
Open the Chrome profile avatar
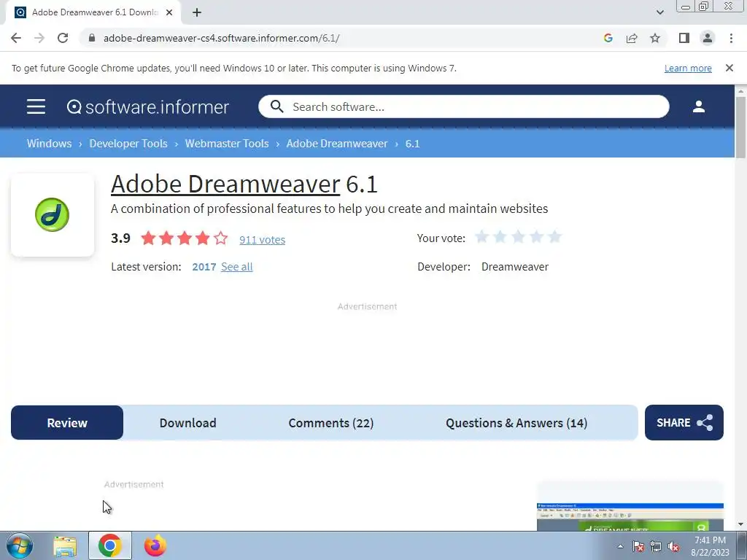pos(708,38)
